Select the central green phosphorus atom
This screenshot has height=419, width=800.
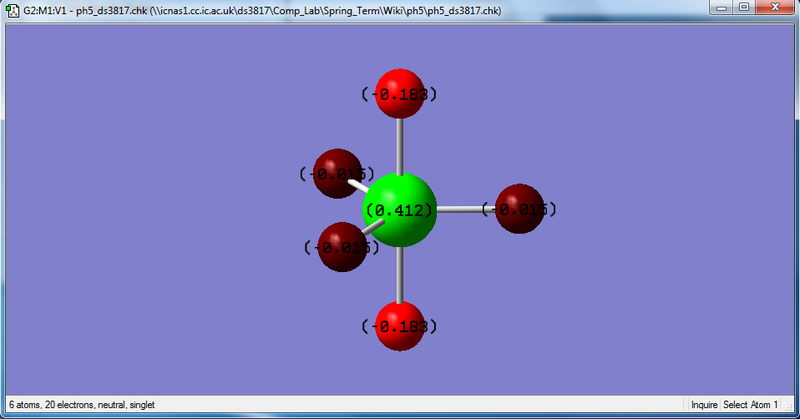(400, 210)
